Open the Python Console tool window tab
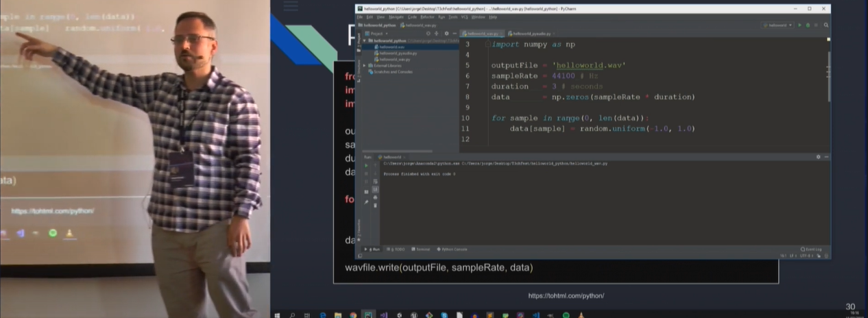Image resolution: width=868 pixels, height=318 pixels. (453, 249)
